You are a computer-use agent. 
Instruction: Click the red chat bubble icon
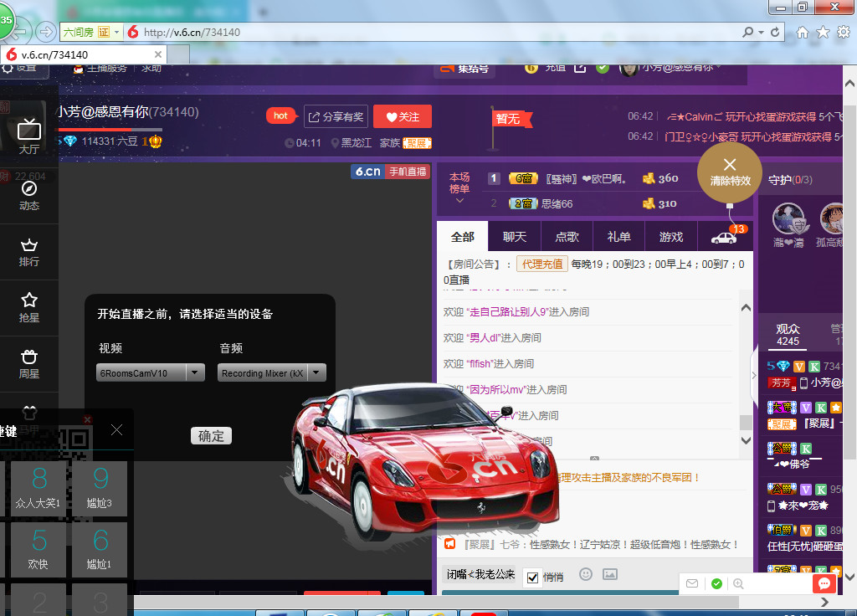(x=824, y=583)
